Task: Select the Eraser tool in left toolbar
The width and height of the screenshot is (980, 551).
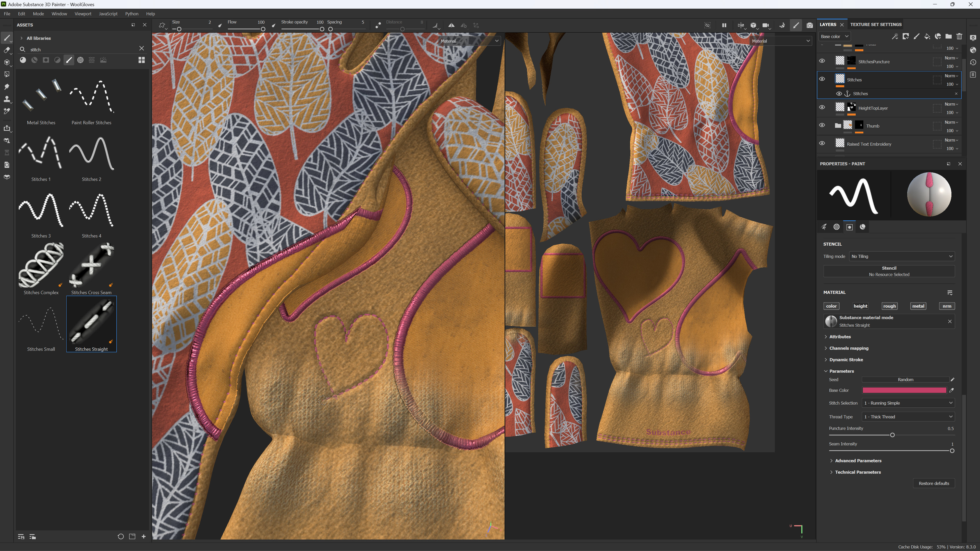Action: click(6, 50)
